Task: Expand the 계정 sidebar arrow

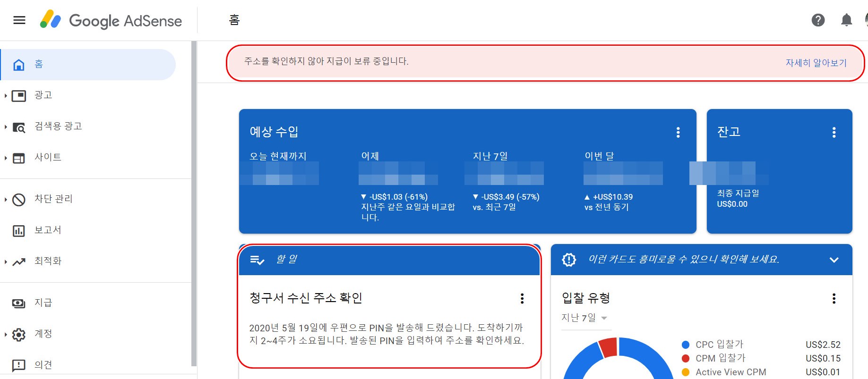Action: (6, 335)
